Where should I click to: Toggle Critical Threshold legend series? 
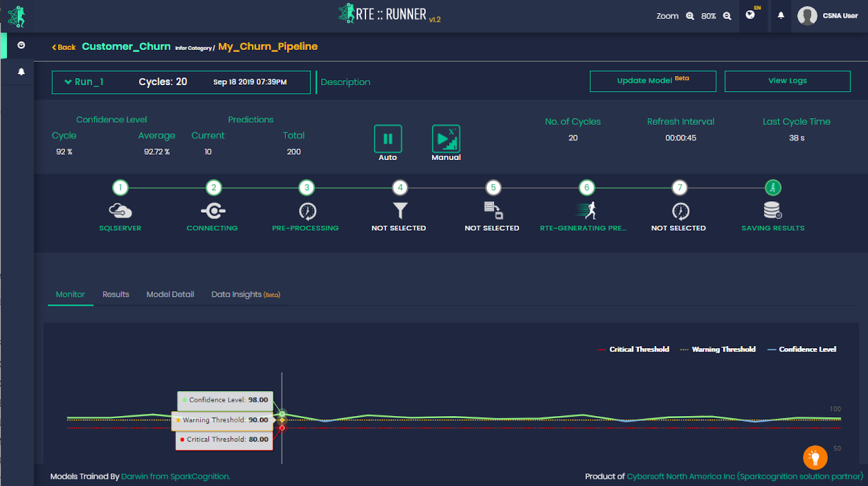click(634, 349)
